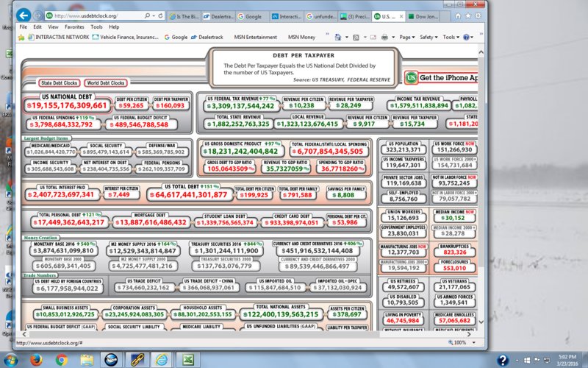Image resolution: width=588 pixels, height=368 pixels.
Task: Click the US Population number
Action: [x=404, y=150]
